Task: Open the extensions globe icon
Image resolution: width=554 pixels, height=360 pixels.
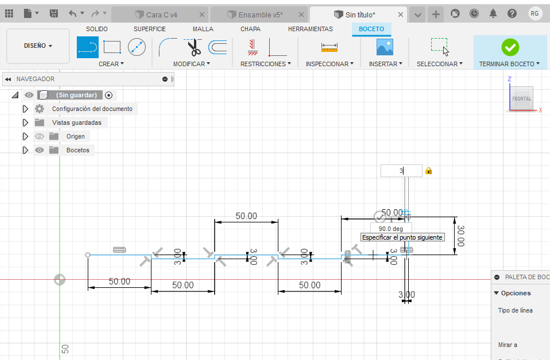Action: coord(455,14)
